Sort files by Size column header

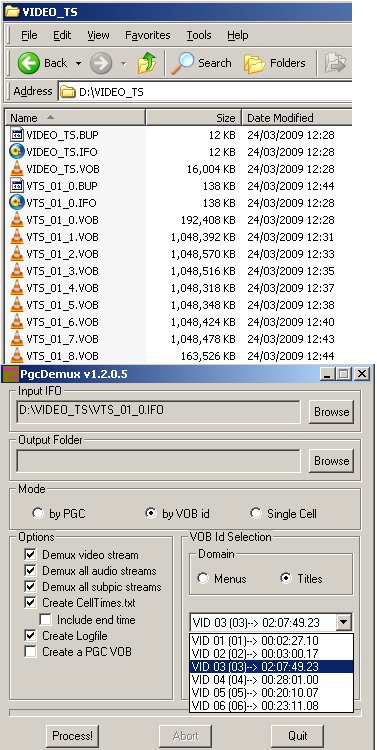click(x=193, y=118)
